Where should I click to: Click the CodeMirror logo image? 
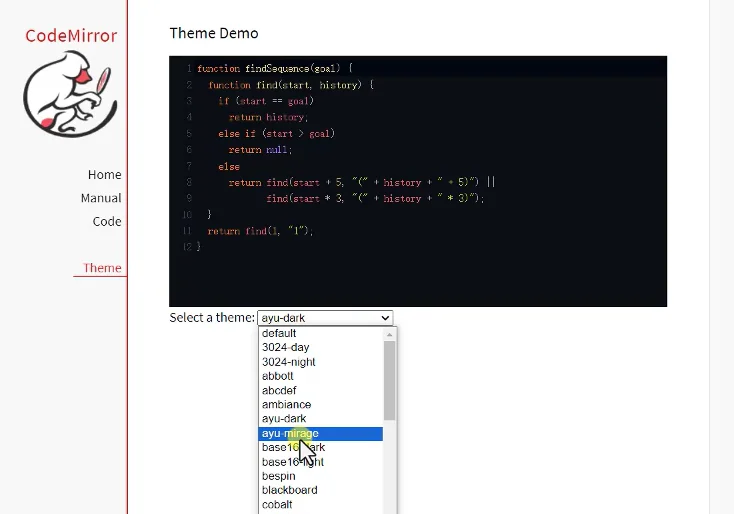[70, 94]
